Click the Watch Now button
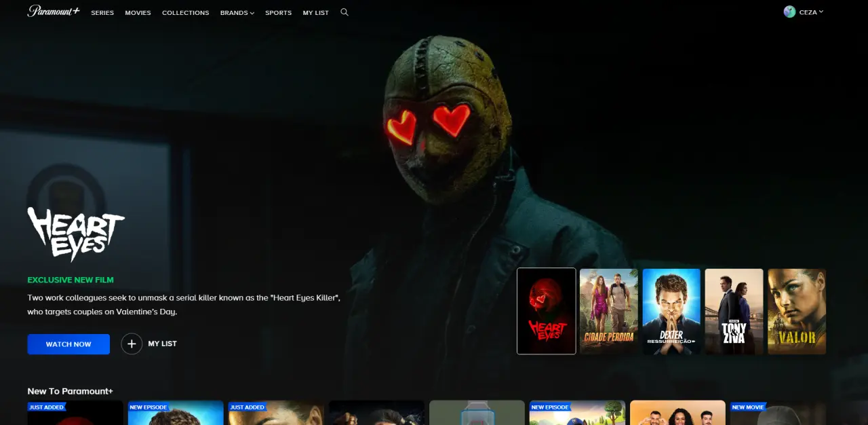The width and height of the screenshot is (868, 425). coord(68,344)
